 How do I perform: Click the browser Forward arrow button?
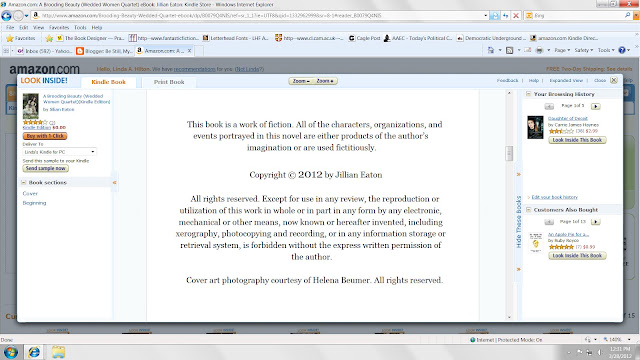click(18, 16)
